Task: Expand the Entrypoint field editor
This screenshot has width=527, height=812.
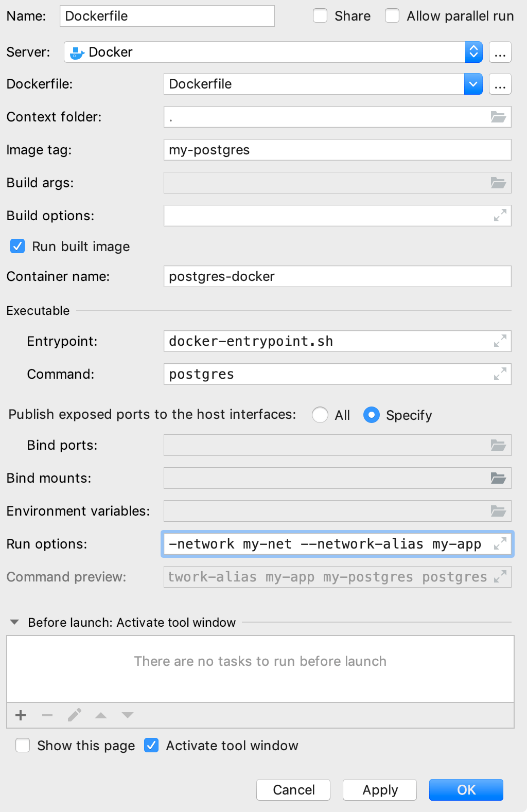Action: 500,341
